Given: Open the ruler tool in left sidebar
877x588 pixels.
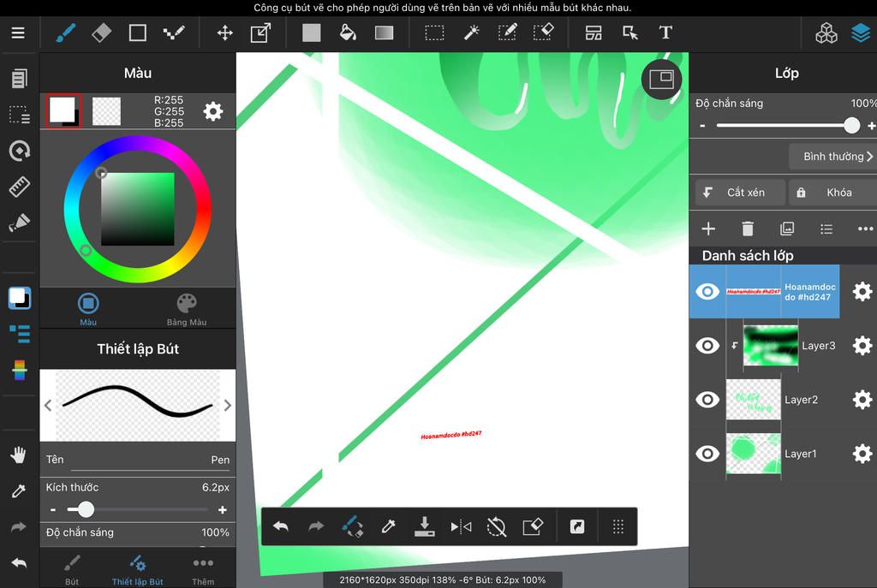Looking at the screenshot, I should [x=19, y=187].
